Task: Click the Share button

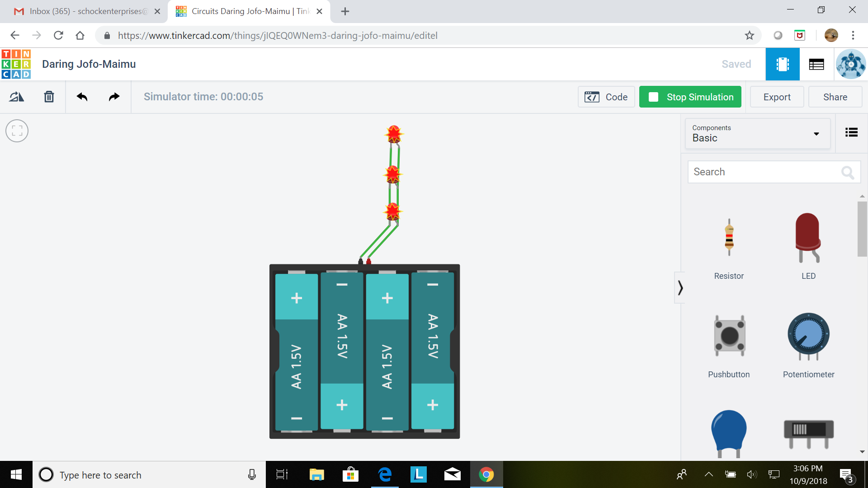Action: tap(835, 97)
